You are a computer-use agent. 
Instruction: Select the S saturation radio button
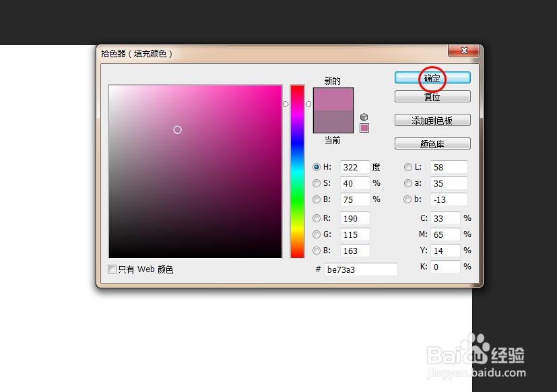(316, 183)
